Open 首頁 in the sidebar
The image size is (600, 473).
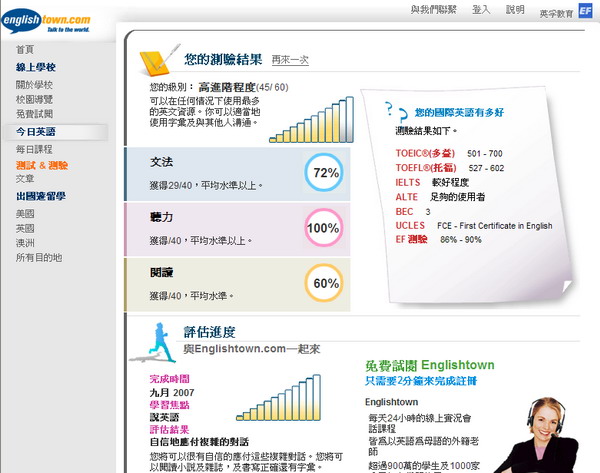[25, 50]
